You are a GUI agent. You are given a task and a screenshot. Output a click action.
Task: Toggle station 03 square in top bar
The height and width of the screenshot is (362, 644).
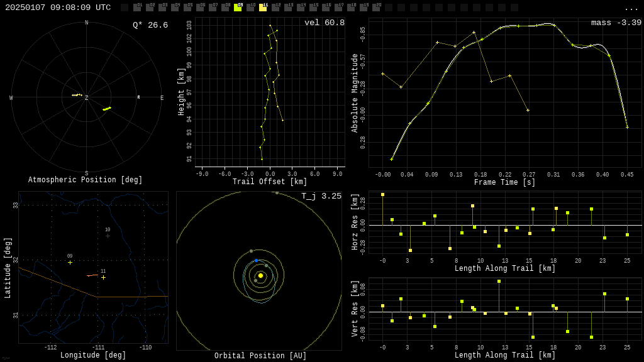(x=163, y=8)
